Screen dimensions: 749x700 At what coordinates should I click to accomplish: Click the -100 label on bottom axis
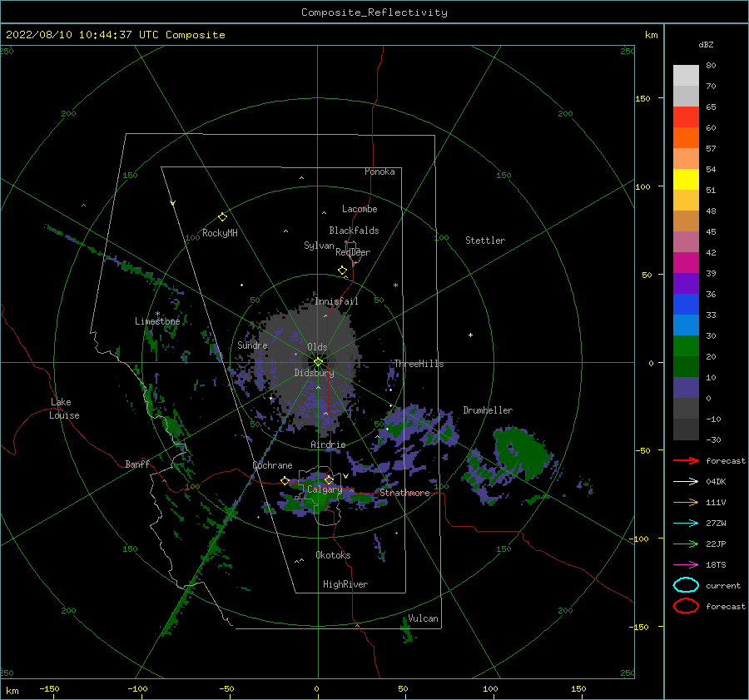click(137, 688)
